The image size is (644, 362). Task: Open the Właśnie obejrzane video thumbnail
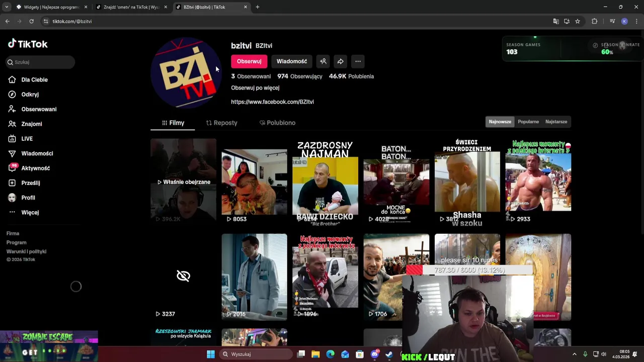[x=183, y=182]
